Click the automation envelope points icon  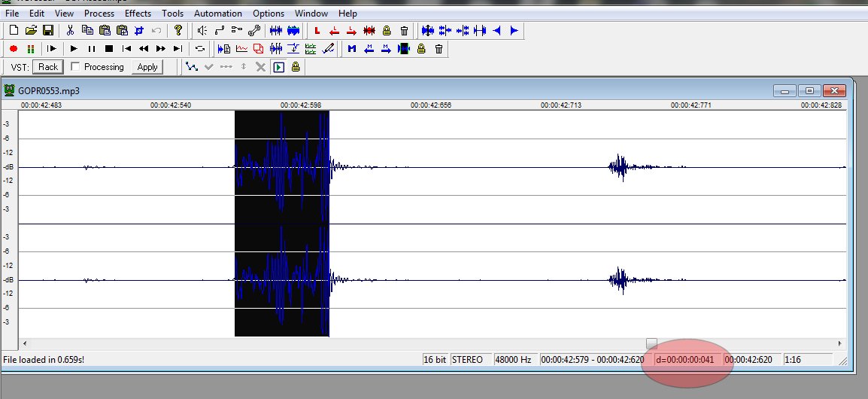192,67
